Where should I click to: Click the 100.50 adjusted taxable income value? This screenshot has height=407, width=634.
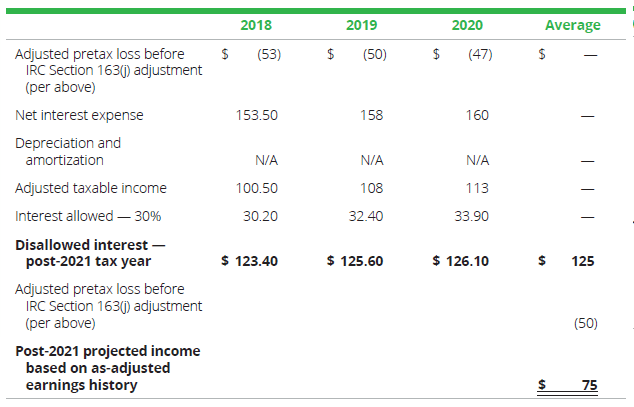click(x=257, y=188)
